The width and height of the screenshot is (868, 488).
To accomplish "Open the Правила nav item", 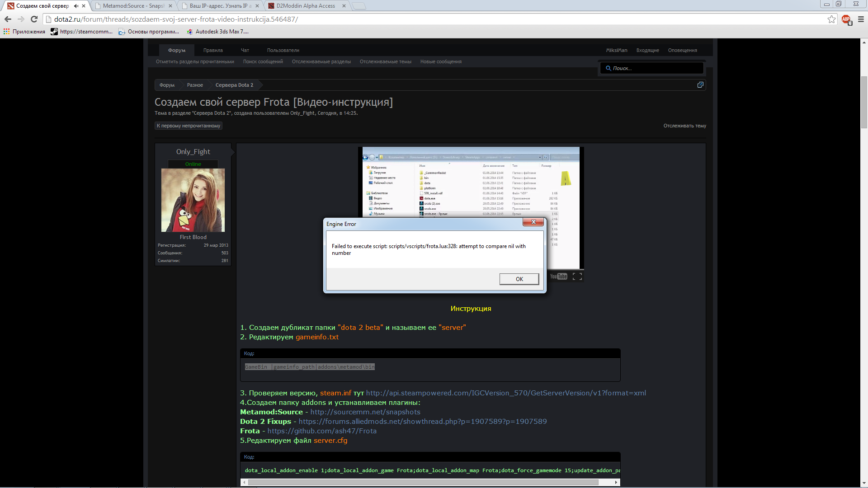I will point(213,50).
